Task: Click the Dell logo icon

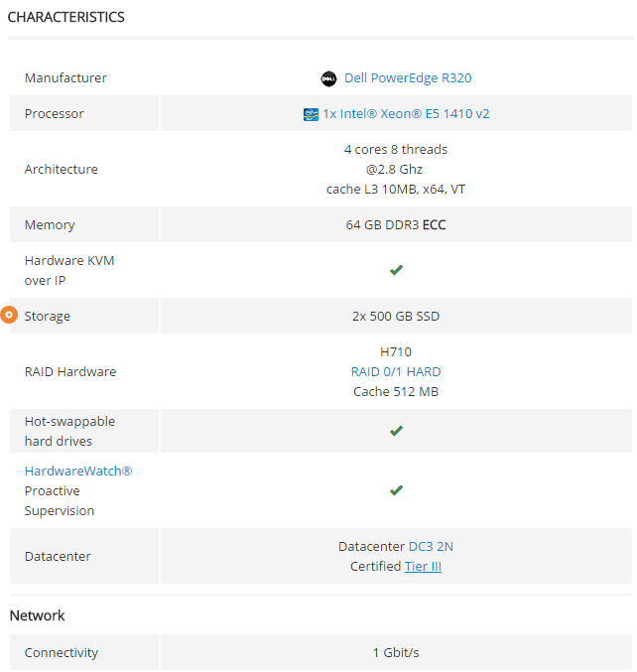Action: coord(328,78)
